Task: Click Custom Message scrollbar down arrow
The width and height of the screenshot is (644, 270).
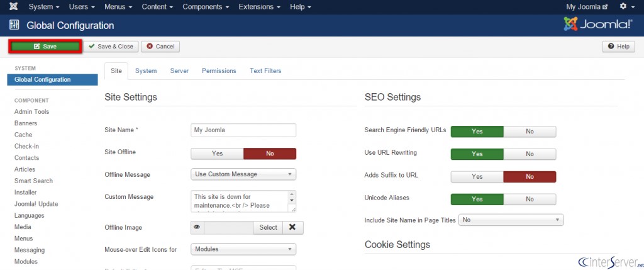Action: pos(292,200)
